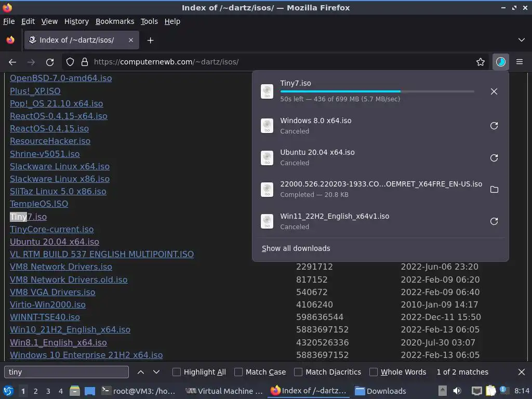
Task: Open Shrine-v5051.iso link
Action: pyautogui.click(x=45, y=154)
